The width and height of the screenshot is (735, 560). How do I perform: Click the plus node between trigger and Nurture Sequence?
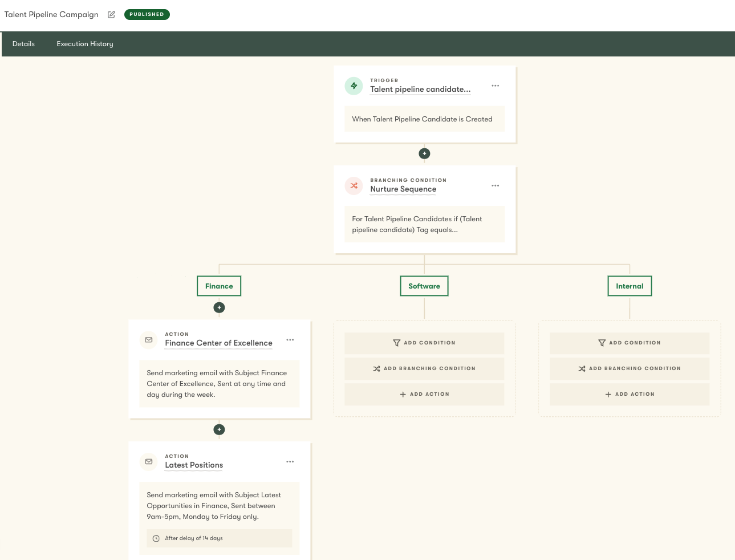click(x=424, y=153)
